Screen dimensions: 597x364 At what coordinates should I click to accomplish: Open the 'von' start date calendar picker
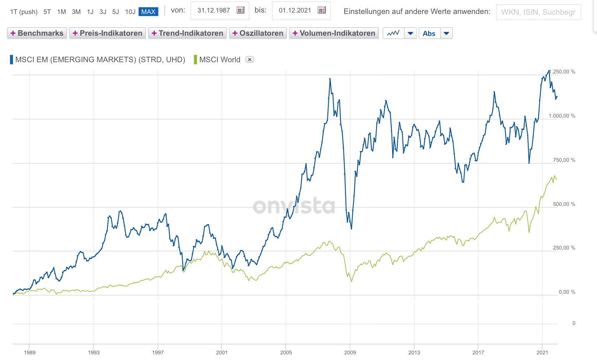click(241, 10)
